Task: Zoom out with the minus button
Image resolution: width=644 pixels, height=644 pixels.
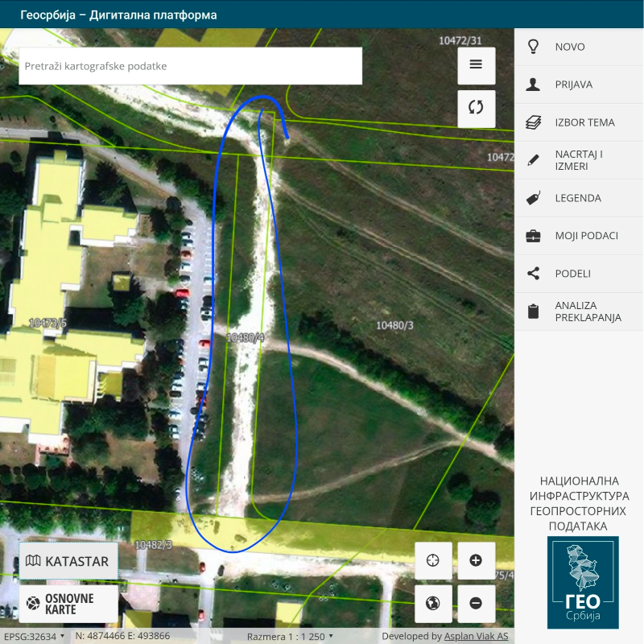Action: (476, 603)
